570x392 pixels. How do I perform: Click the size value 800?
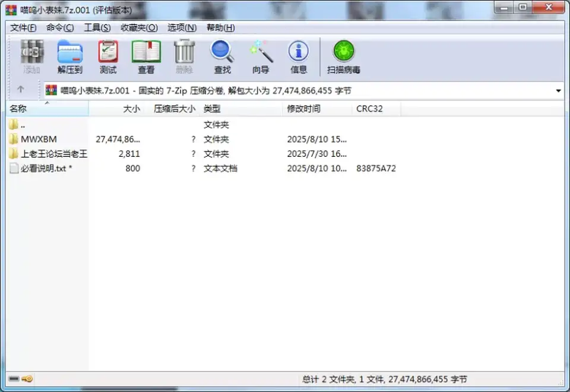(x=132, y=168)
